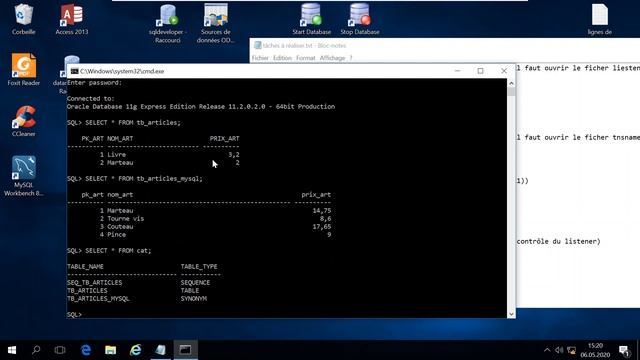This screenshot has width=640, height=360.
Task: Open Affichage menu in Bloc-notes
Action: 332,58
